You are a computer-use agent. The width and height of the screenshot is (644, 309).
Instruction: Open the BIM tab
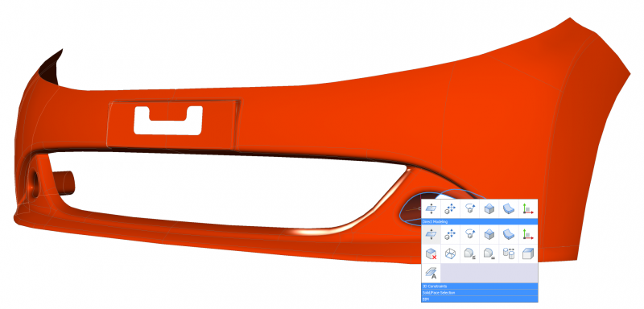[x=479, y=299]
